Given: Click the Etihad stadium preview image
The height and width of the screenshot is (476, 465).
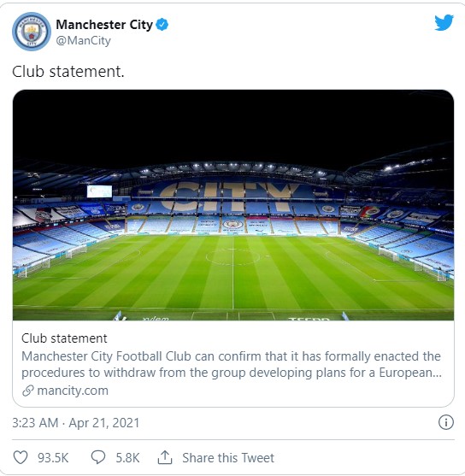Looking at the screenshot, I should click(233, 205).
